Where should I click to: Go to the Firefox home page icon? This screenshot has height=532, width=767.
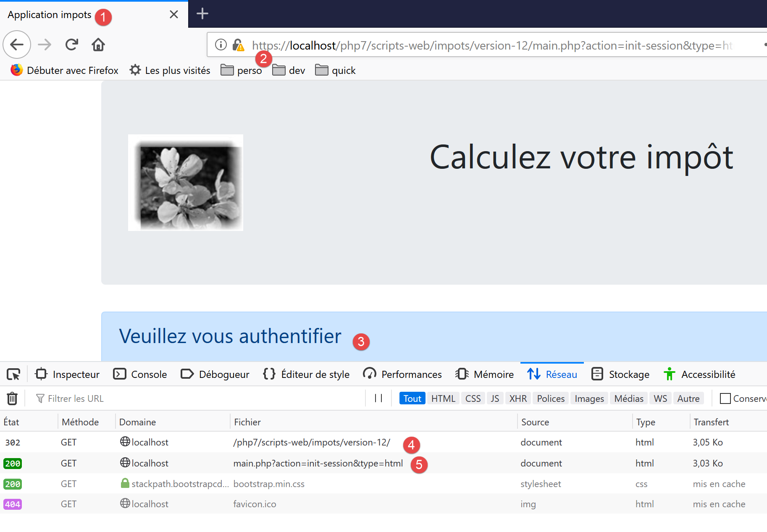point(98,45)
